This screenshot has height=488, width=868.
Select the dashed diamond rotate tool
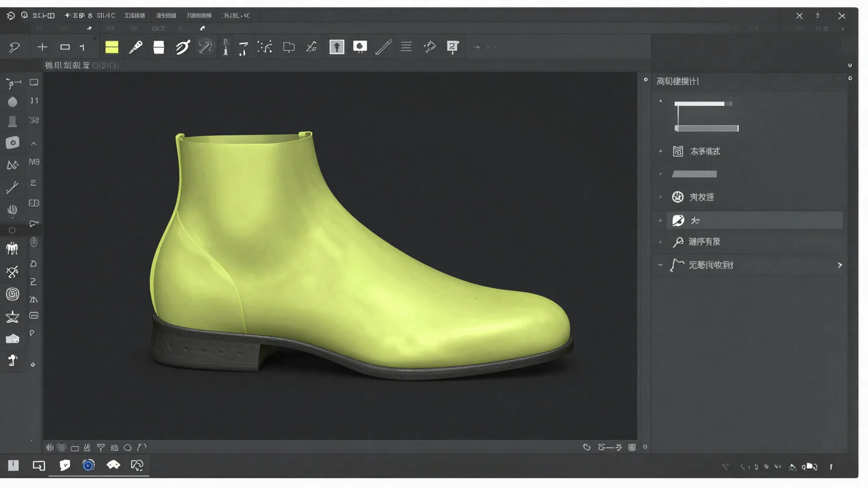click(430, 47)
